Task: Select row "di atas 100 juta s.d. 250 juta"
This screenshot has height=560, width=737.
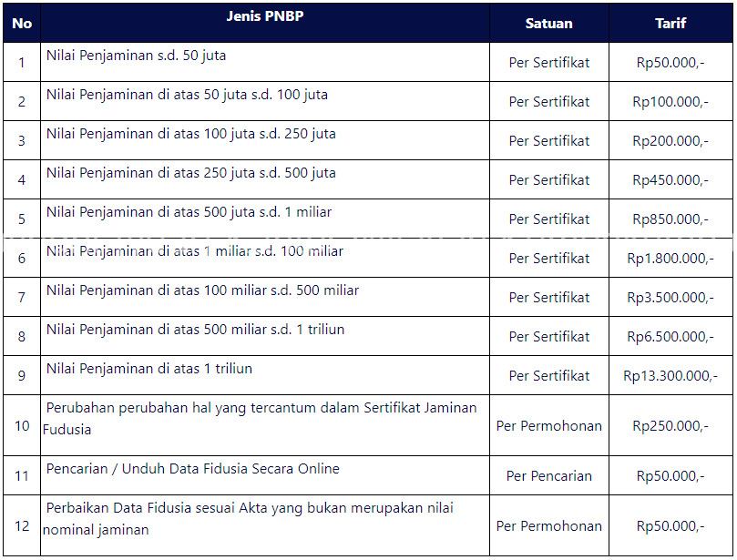Action: (x=191, y=134)
